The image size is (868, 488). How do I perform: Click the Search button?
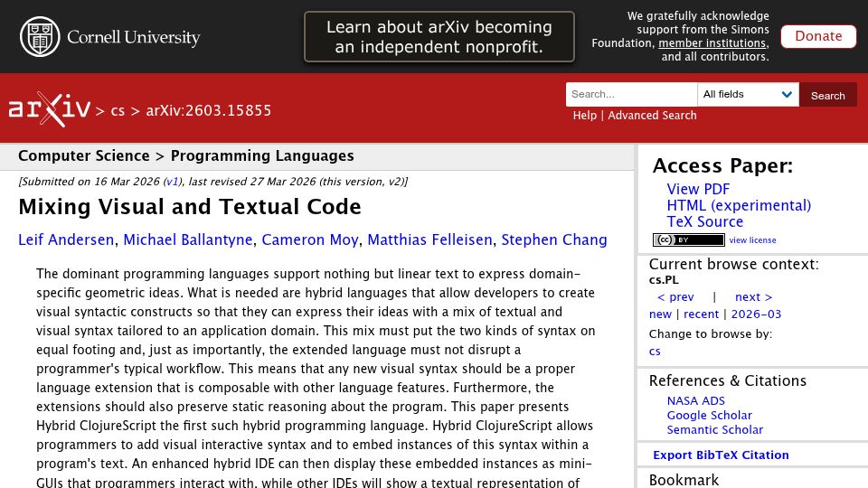[827, 95]
